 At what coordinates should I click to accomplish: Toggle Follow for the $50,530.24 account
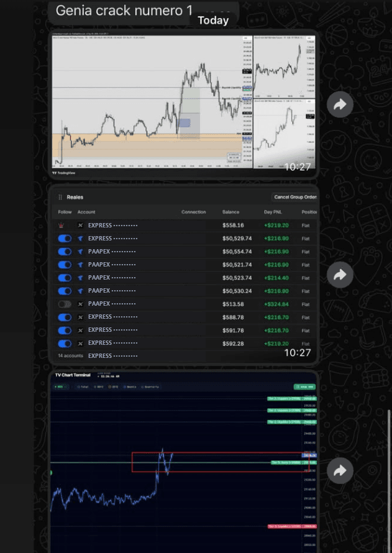(65, 291)
